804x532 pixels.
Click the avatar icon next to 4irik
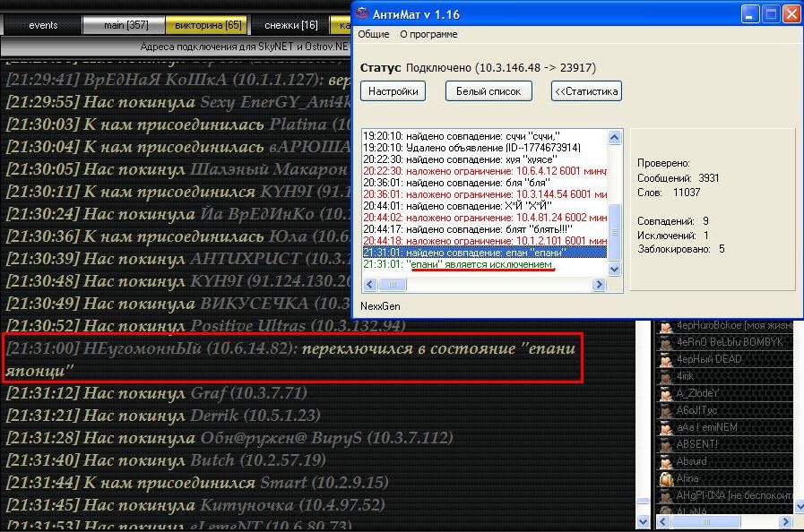(666, 376)
